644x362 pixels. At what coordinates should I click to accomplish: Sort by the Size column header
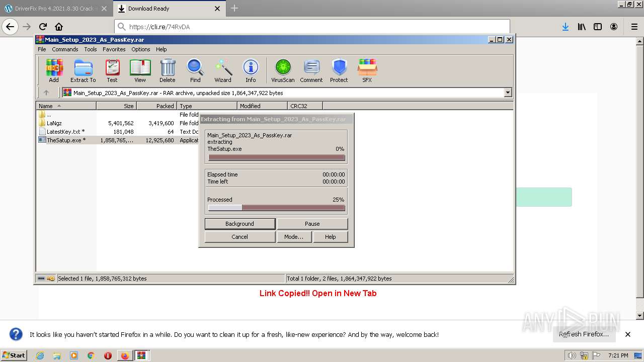117,106
